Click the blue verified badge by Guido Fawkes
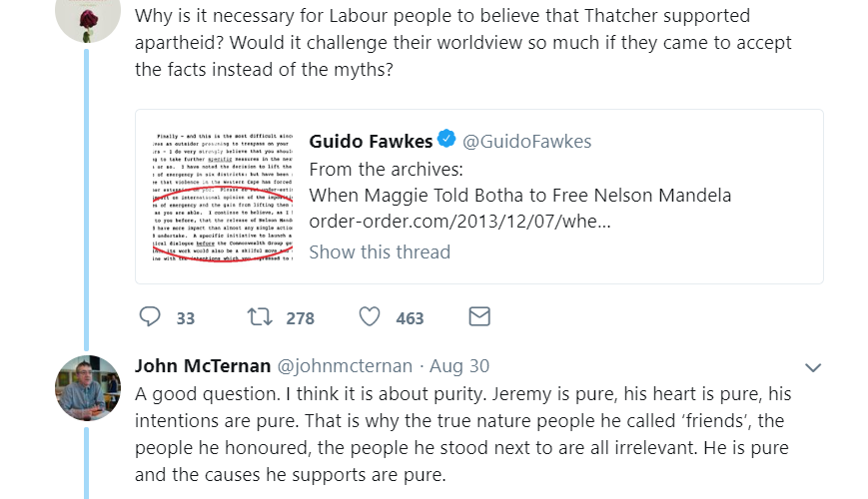Screen dimensions: 868x499 click(447, 140)
